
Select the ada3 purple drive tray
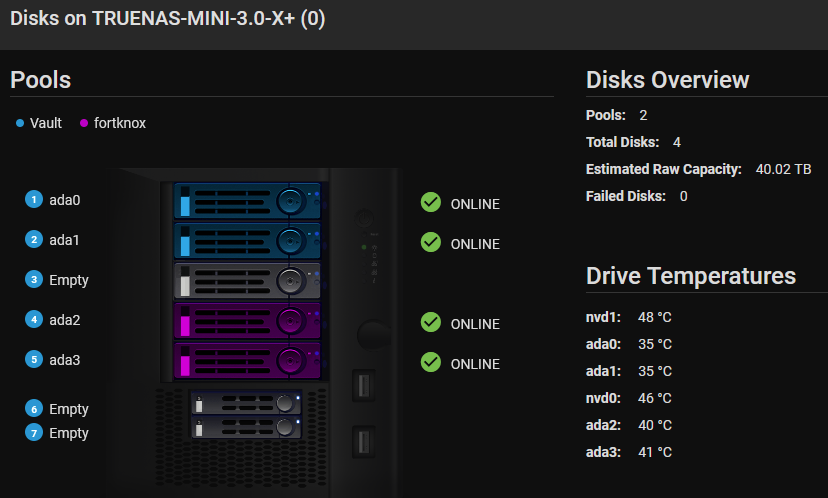pos(247,361)
